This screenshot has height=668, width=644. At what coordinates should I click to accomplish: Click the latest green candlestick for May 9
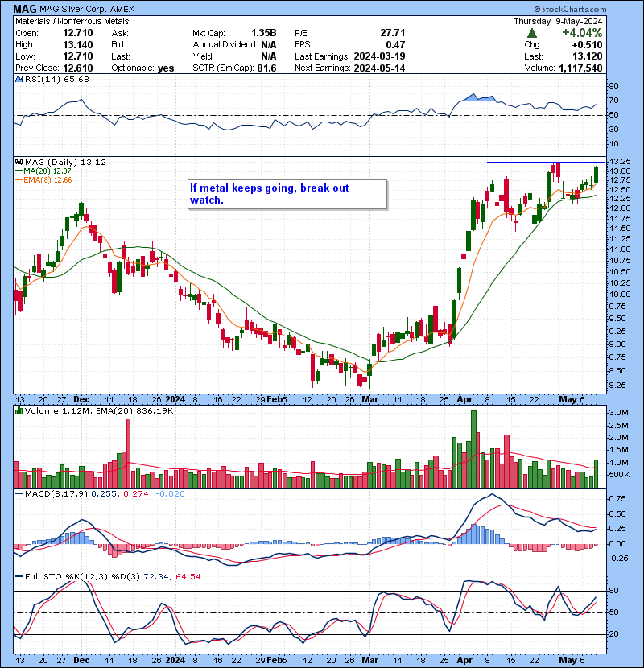click(x=596, y=174)
